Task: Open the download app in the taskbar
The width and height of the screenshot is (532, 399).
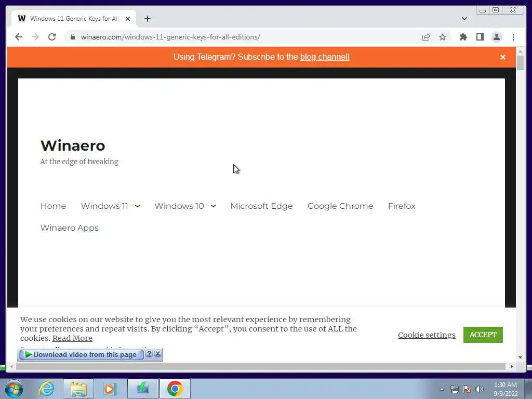Action: click(x=143, y=389)
